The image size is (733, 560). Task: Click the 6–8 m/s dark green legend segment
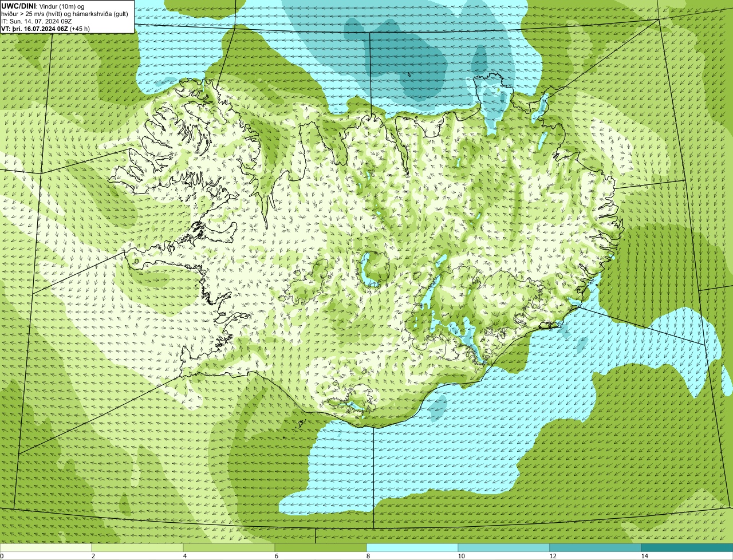321,547
